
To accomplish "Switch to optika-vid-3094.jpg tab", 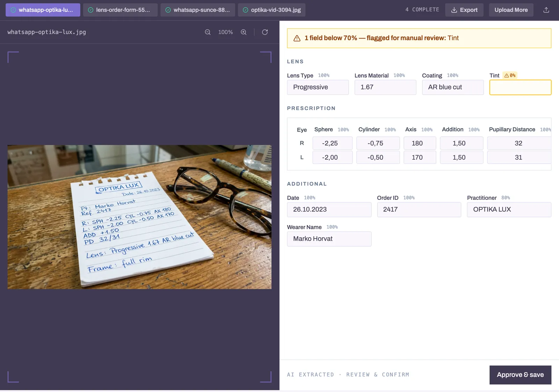I will pos(272,10).
